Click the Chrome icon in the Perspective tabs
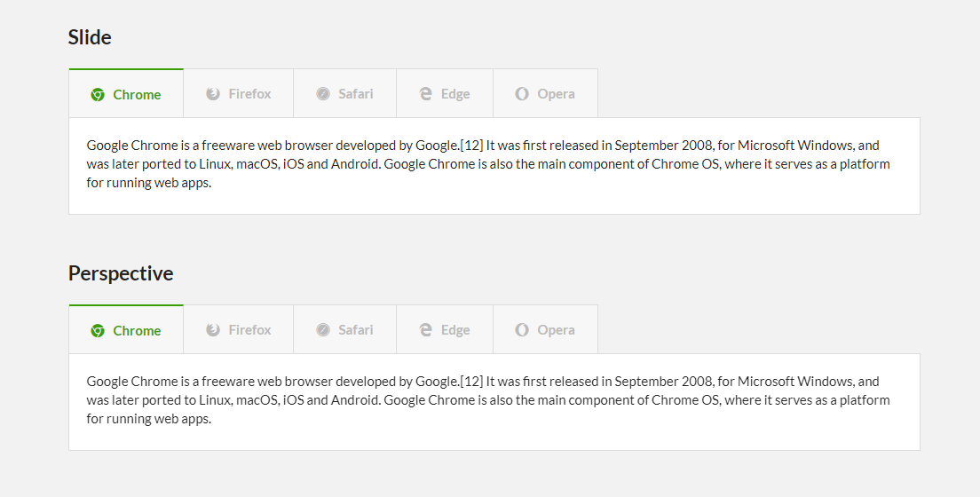 (x=98, y=331)
